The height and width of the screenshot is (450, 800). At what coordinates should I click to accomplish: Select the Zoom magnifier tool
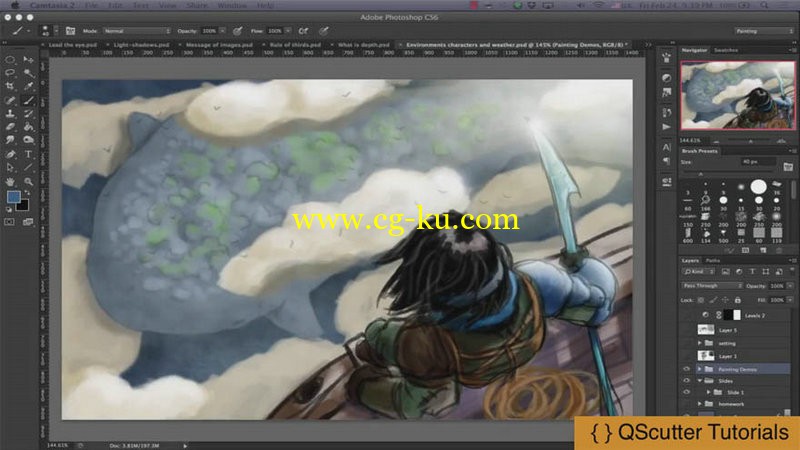pos(29,181)
